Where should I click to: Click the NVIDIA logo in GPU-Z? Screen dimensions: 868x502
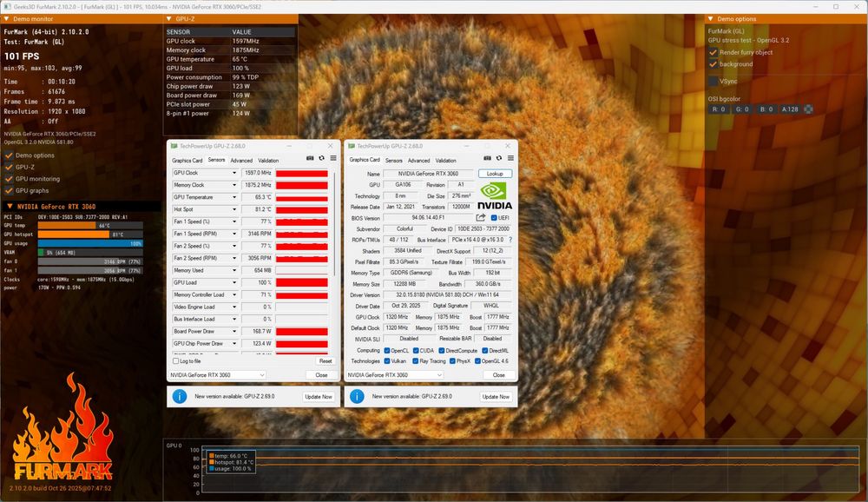tap(495, 196)
